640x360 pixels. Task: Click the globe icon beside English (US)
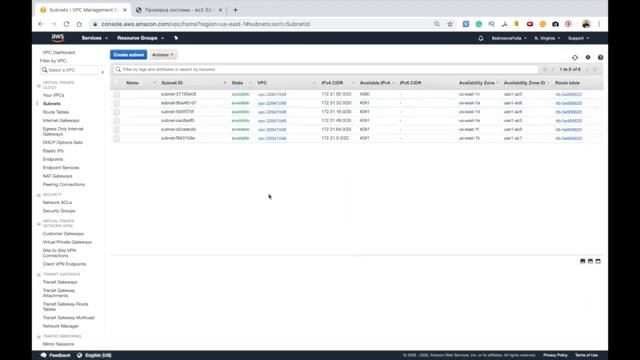[80, 355]
